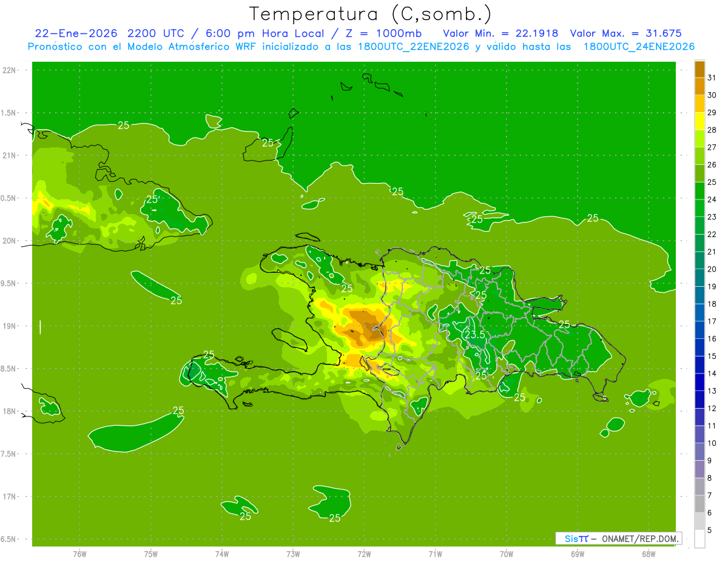Click the "74W" longitude axis label
Viewport: 728px width, 562px height.
[x=221, y=554]
